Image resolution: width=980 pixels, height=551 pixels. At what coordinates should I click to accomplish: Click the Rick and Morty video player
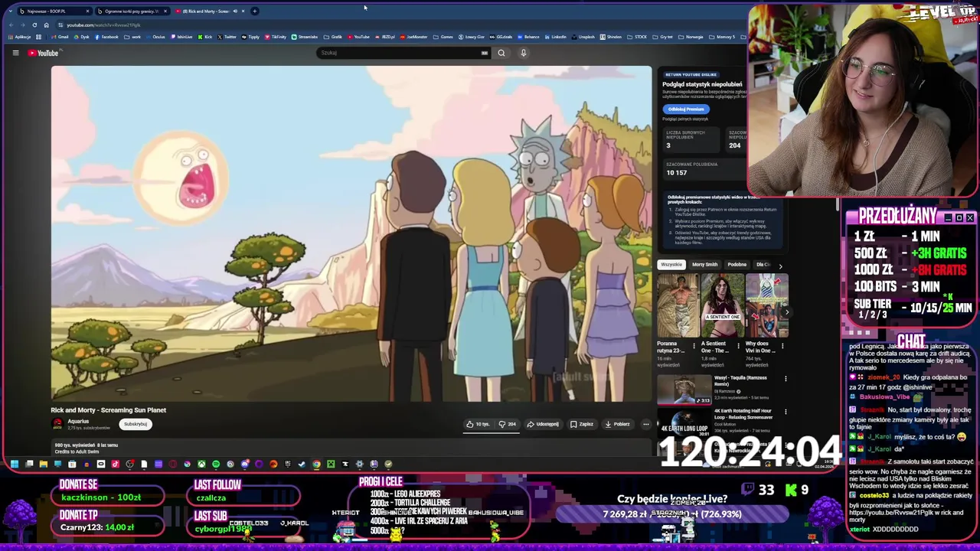pos(351,233)
